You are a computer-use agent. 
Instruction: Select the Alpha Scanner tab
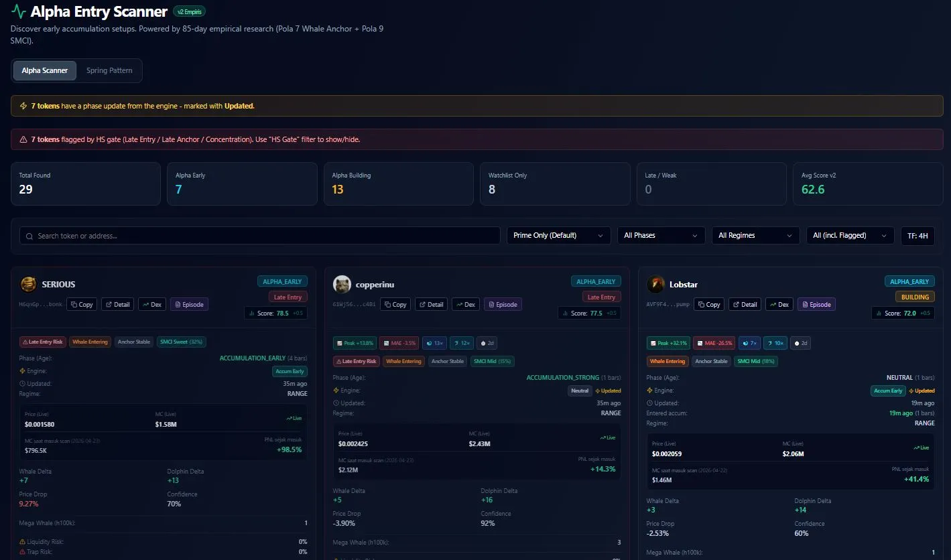(44, 70)
